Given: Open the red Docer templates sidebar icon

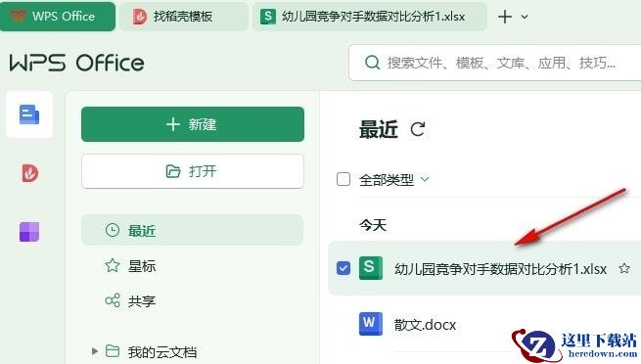Looking at the screenshot, I should [x=29, y=173].
